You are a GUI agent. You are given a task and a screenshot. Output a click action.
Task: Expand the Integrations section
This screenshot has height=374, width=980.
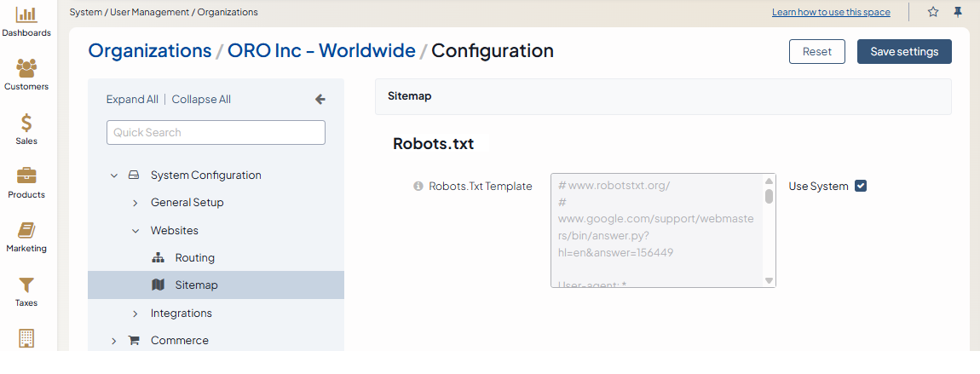pyautogui.click(x=135, y=314)
